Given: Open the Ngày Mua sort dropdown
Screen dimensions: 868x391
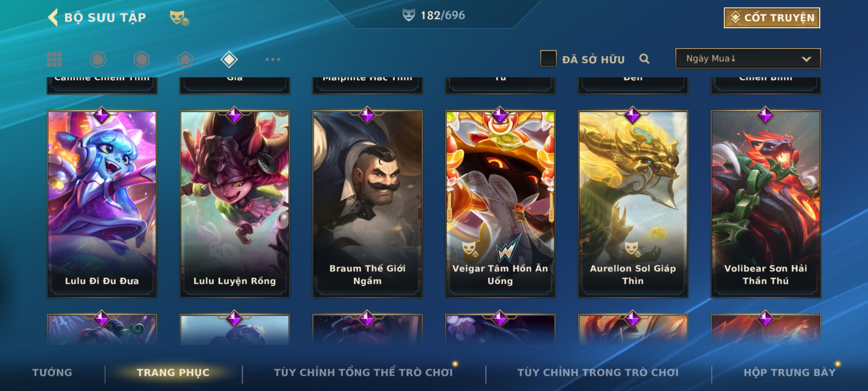Looking at the screenshot, I should pos(748,58).
